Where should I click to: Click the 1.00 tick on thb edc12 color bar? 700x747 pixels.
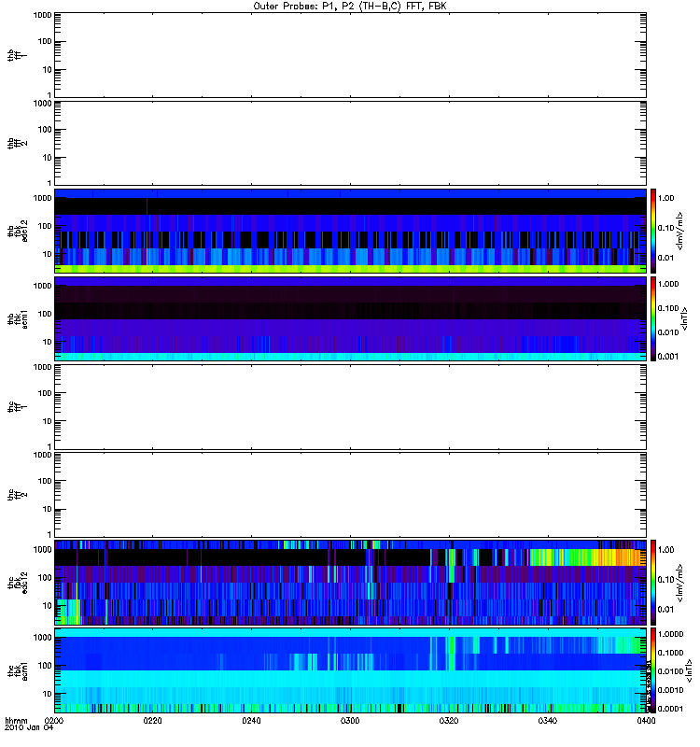click(665, 198)
